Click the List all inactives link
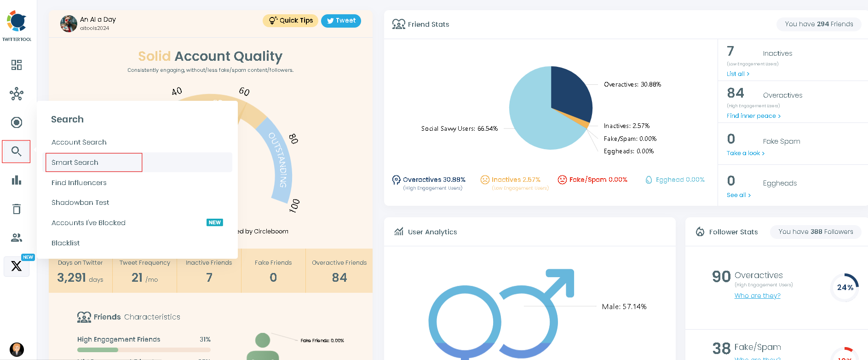868x360 pixels. [738, 74]
